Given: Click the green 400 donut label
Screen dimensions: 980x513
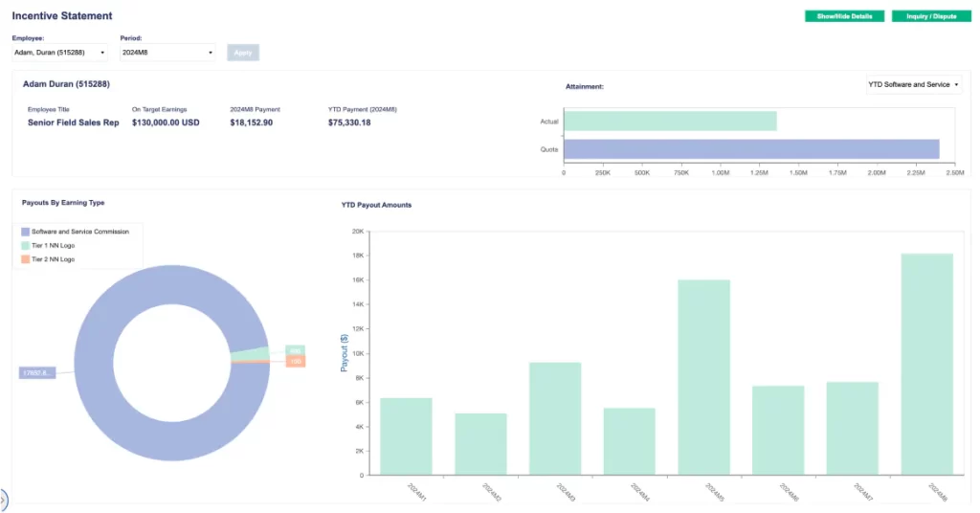Looking at the screenshot, I should click(x=295, y=350).
